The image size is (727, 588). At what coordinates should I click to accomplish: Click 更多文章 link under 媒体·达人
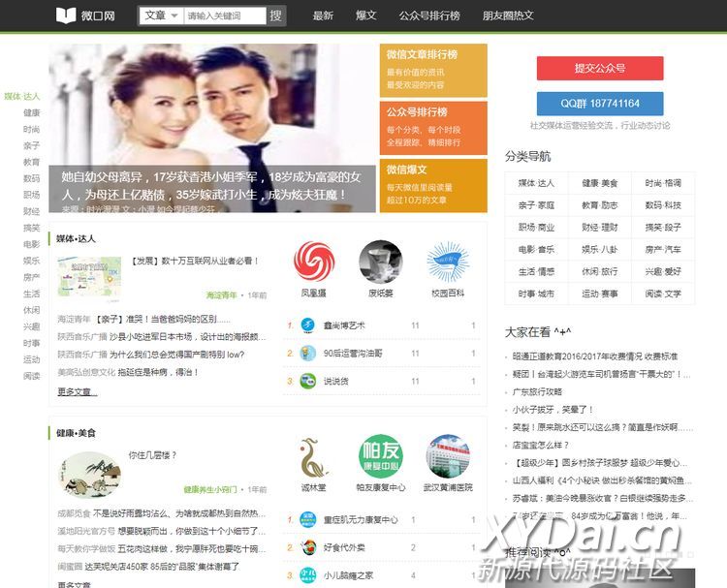(77, 392)
